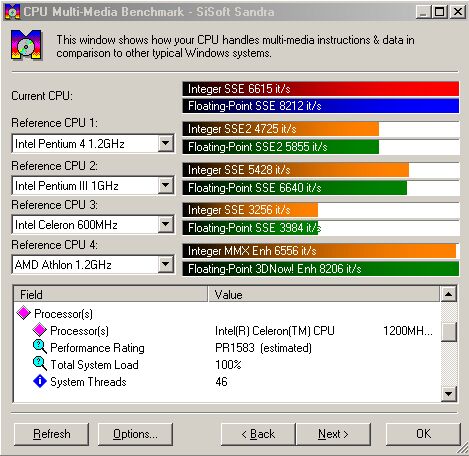Confirm with the OK button
The image size is (469, 456).
[423, 434]
